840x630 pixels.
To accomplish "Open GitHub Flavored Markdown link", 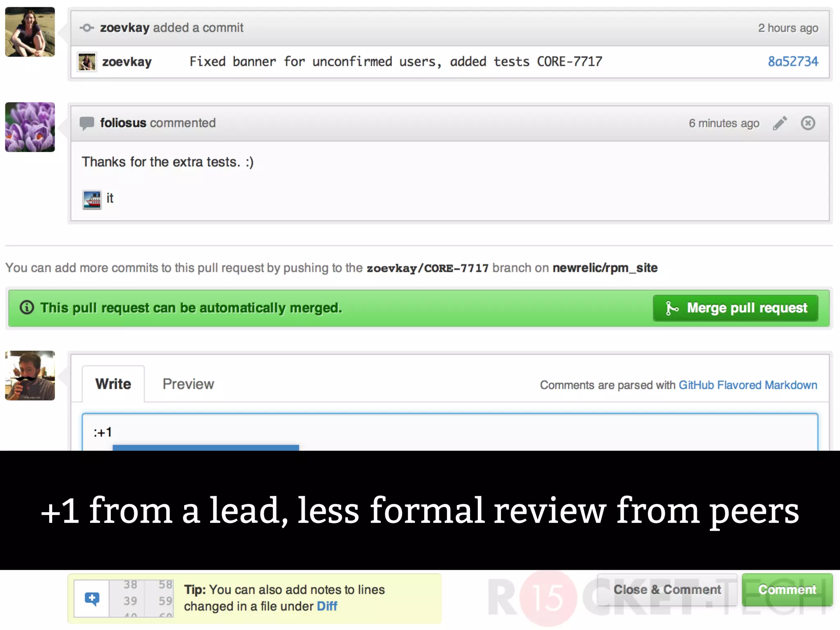I will point(748,385).
